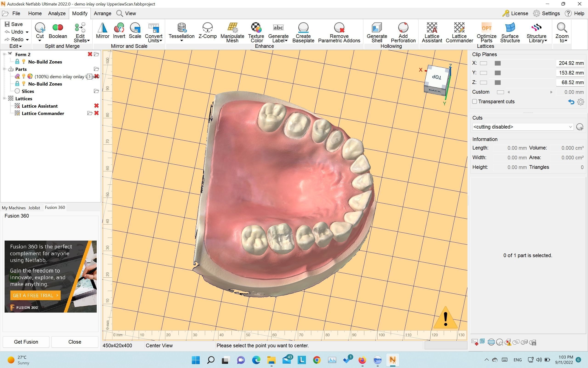Click the Get Fusion button

point(26,342)
